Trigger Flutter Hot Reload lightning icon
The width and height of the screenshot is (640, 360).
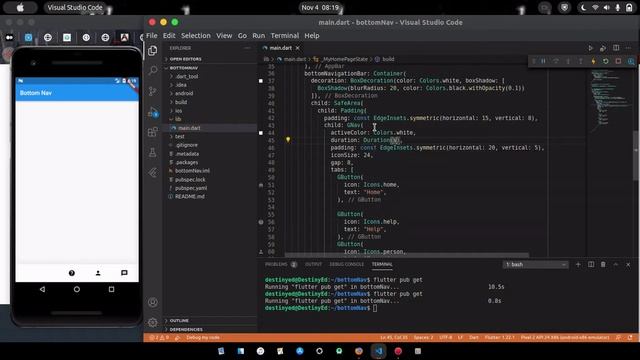[593, 61]
